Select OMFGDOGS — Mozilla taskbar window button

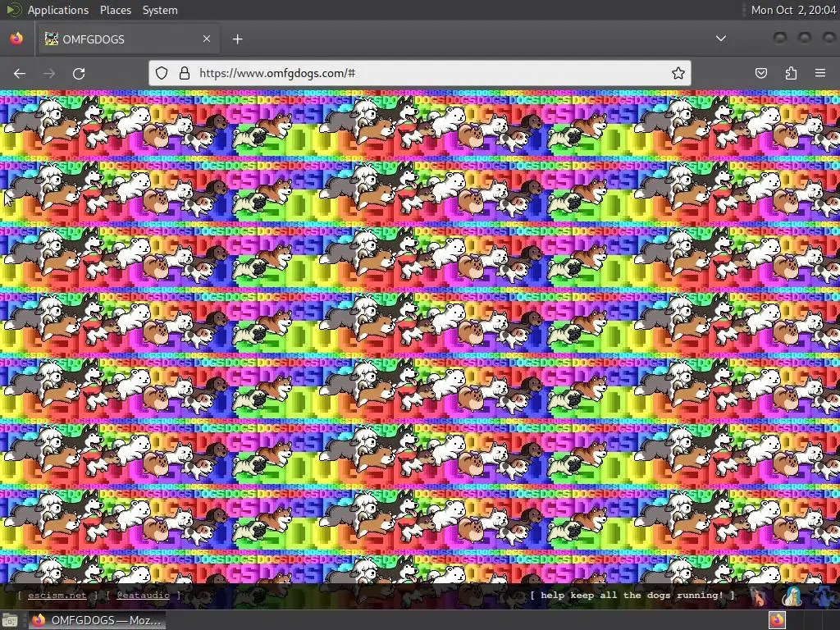click(97, 620)
